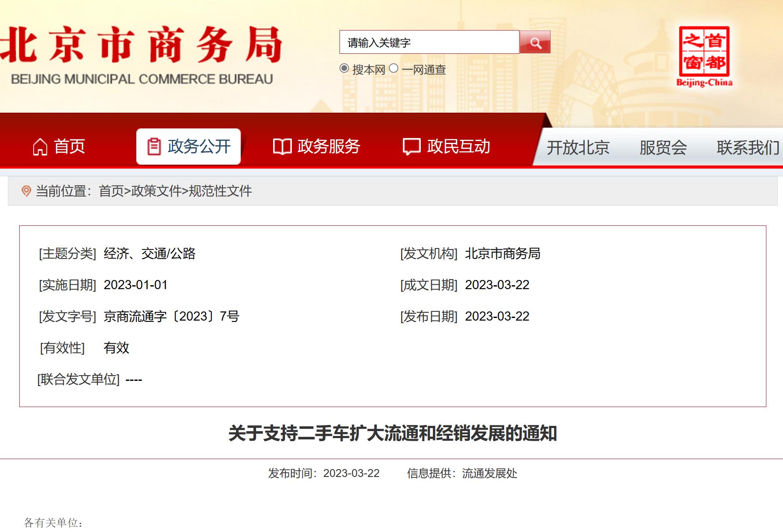This screenshot has height=532, width=783.
Task: Open the 首都之窗 Beijing-China logo
Action: pyautogui.click(x=704, y=56)
